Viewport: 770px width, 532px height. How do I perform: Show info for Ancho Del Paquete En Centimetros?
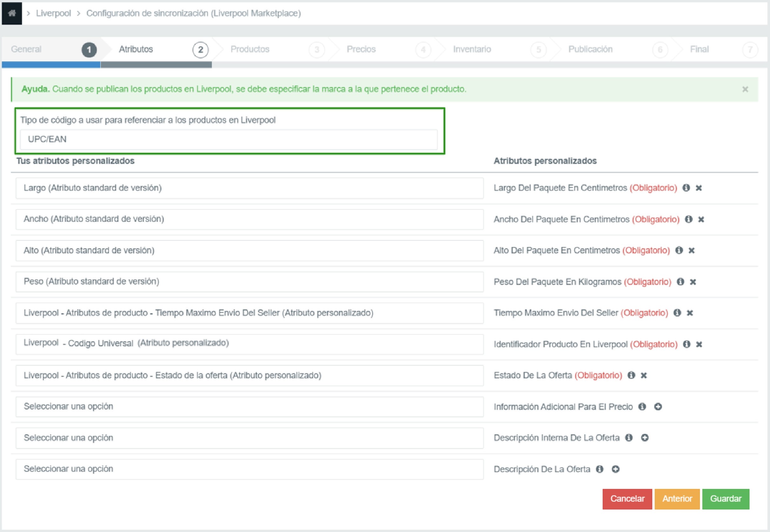pos(689,219)
